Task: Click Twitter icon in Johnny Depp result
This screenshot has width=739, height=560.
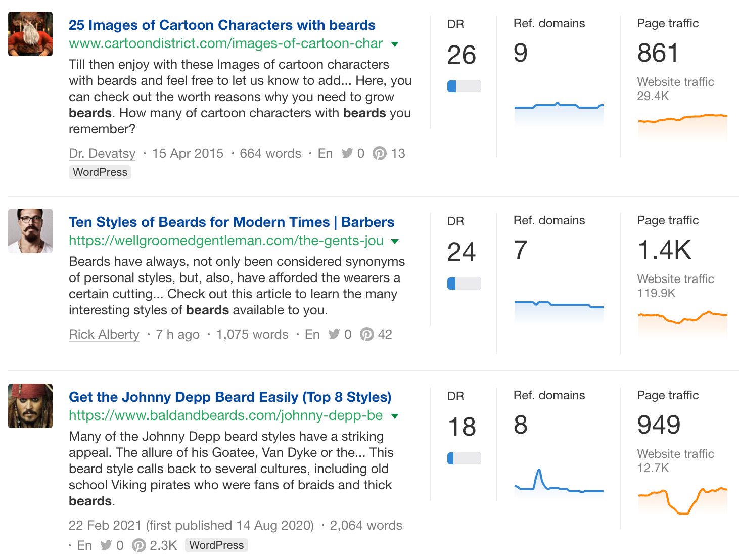Action: pyautogui.click(x=106, y=545)
